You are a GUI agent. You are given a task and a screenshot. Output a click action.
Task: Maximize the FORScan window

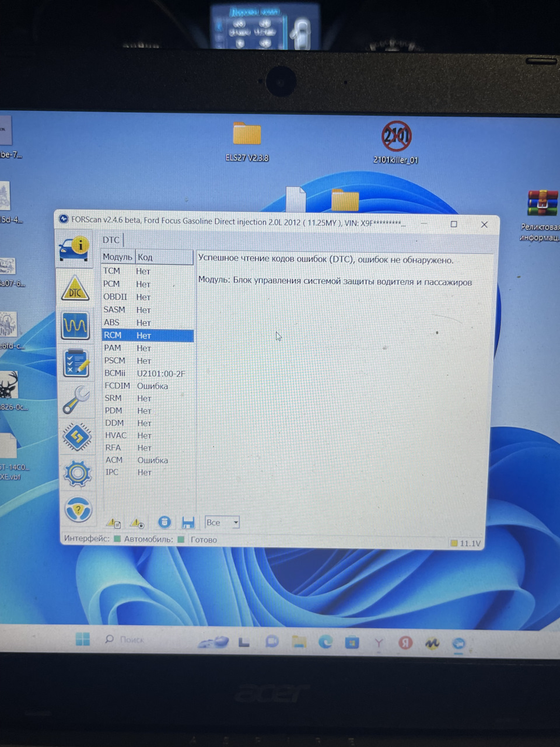click(454, 224)
